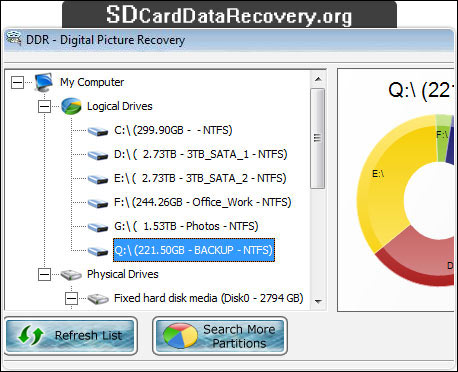This screenshot has height=372, width=458.
Task: Click the DDR app icon in title bar
Action: (x=13, y=38)
